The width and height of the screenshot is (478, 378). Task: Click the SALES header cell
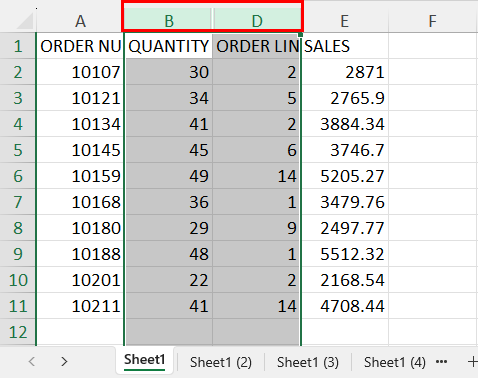[345, 46]
